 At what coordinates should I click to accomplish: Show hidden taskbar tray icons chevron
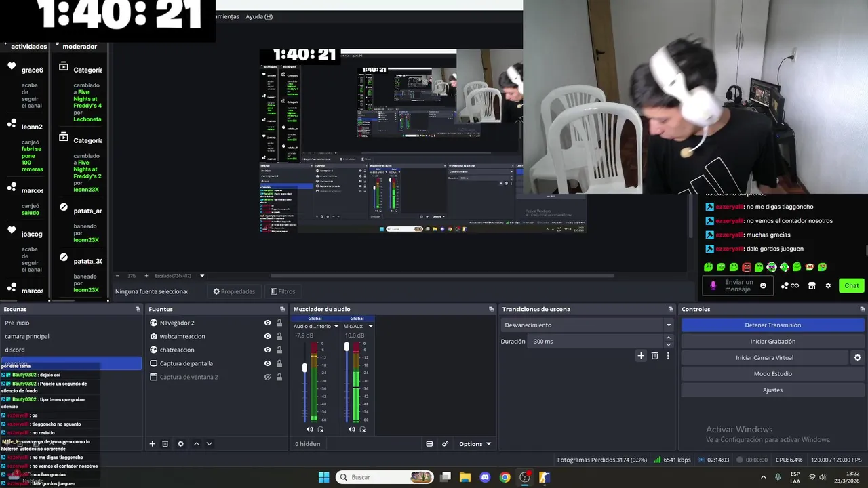tap(764, 477)
